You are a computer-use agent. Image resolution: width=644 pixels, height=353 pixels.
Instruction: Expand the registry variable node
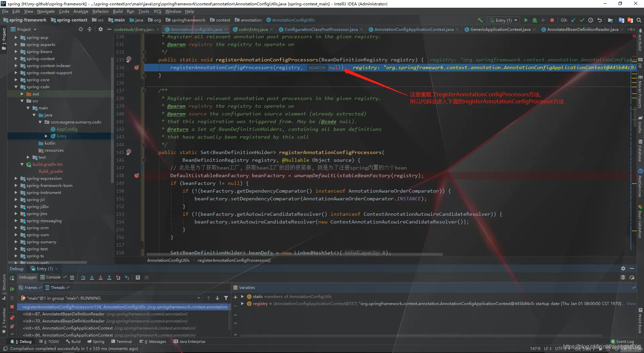pyautogui.click(x=242, y=304)
